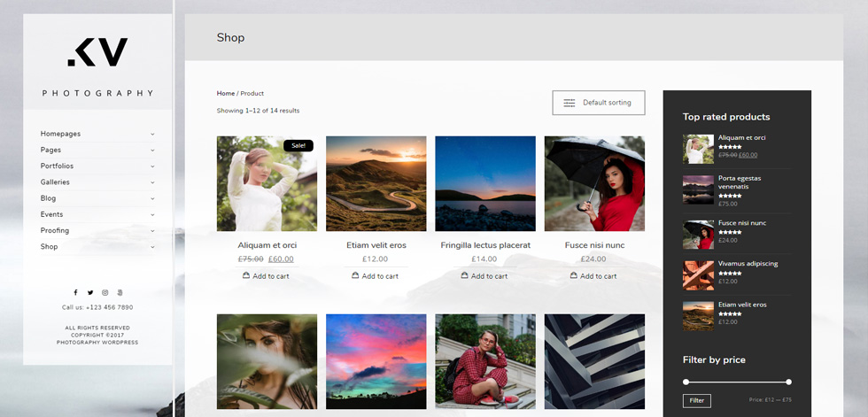The image size is (868, 417).
Task: Click star rating of Vivamus adipiscing
Action: click(730, 274)
